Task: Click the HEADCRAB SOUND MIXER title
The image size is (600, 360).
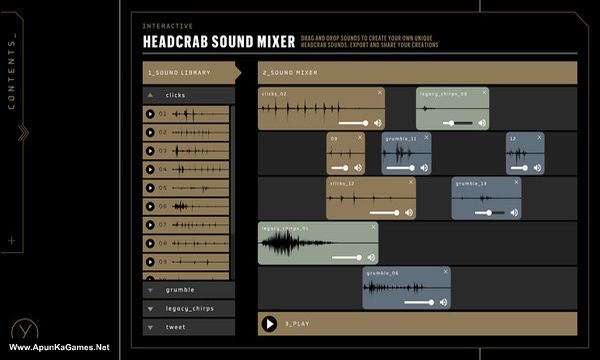Action: pyautogui.click(x=219, y=42)
